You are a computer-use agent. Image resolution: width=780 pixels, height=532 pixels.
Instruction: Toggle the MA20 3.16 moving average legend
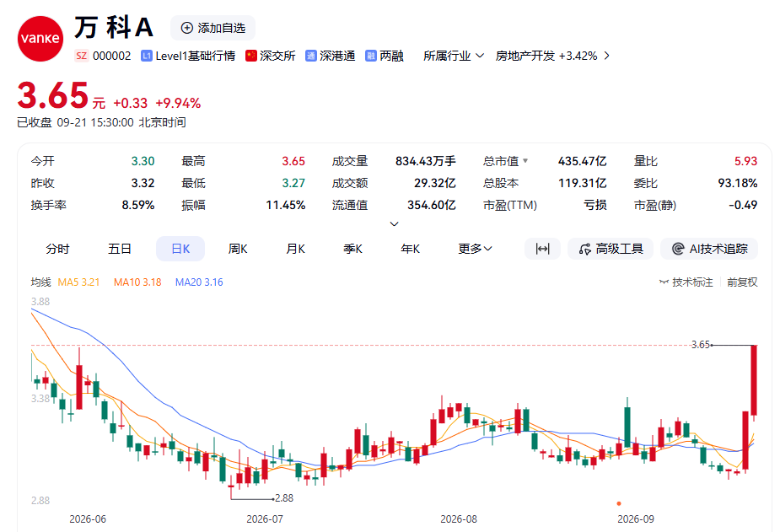point(199,282)
